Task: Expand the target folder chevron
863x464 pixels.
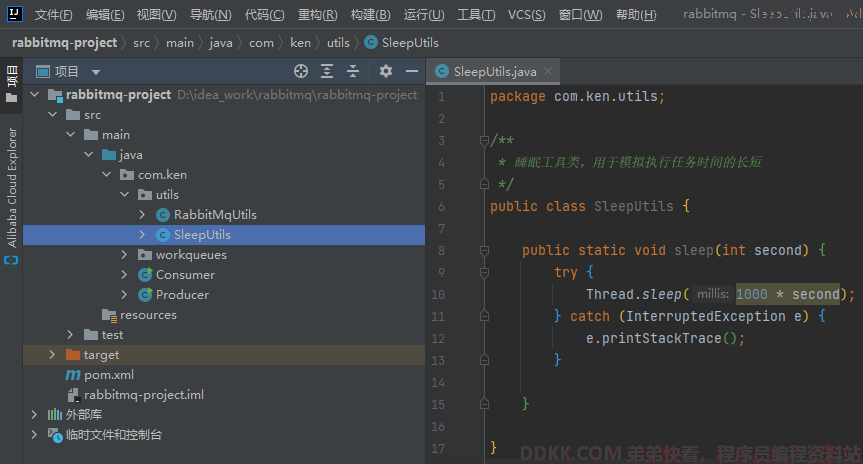Action: point(53,354)
